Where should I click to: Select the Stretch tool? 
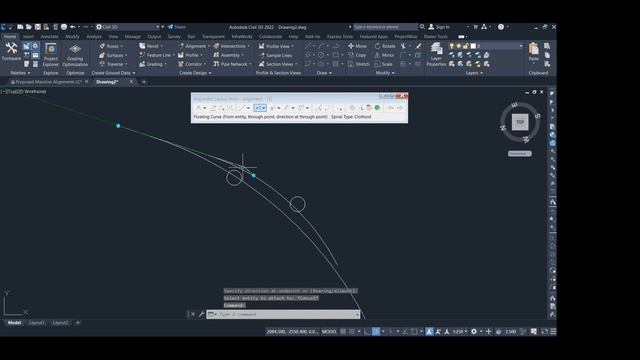[359, 64]
